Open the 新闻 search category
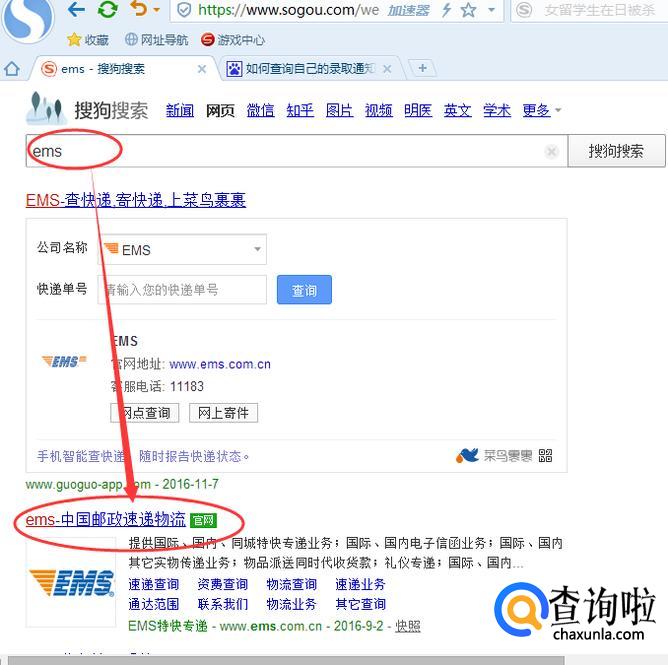This screenshot has height=665, width=668. [x=180, y=110]
